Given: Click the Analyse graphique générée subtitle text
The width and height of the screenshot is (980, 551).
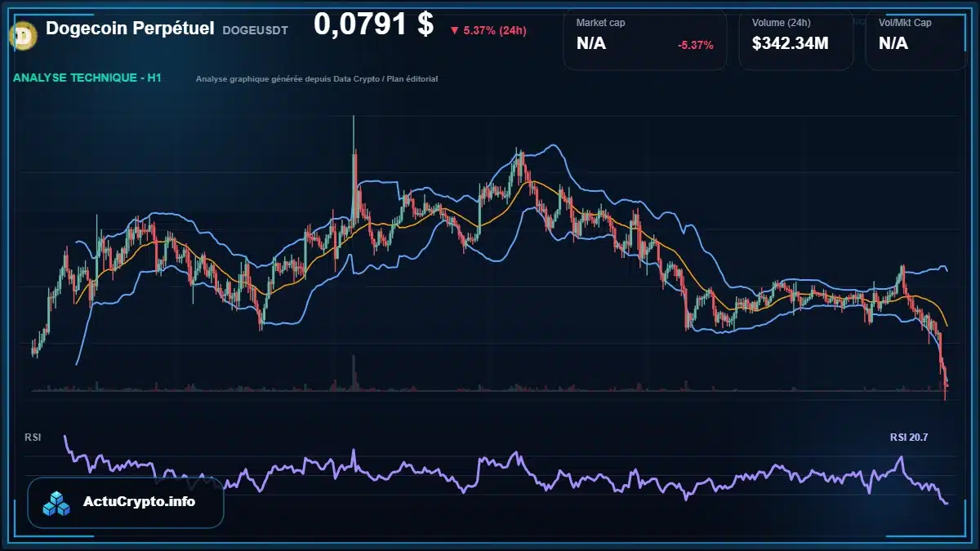Looking at the screenshot, I should (317, 79).
